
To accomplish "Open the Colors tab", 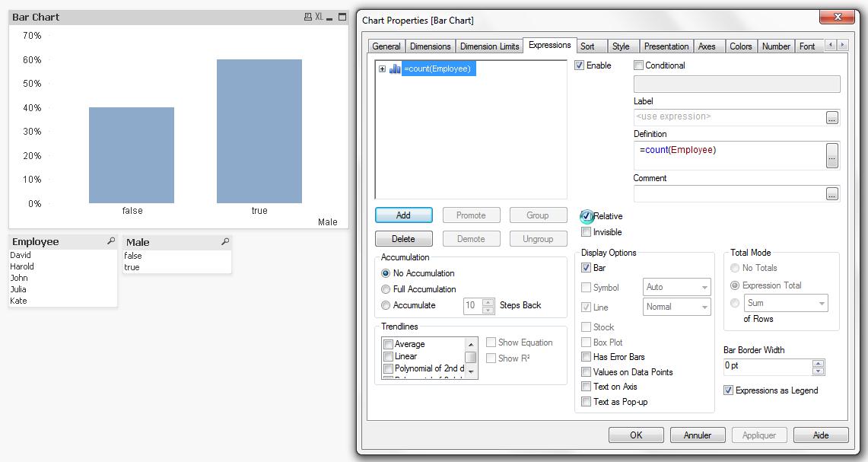I will [740, 46].
